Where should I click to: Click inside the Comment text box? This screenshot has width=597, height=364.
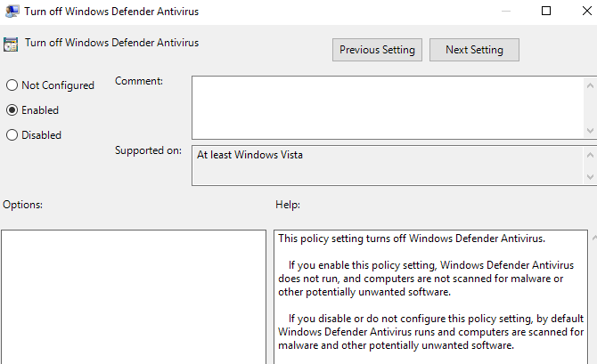388,107
